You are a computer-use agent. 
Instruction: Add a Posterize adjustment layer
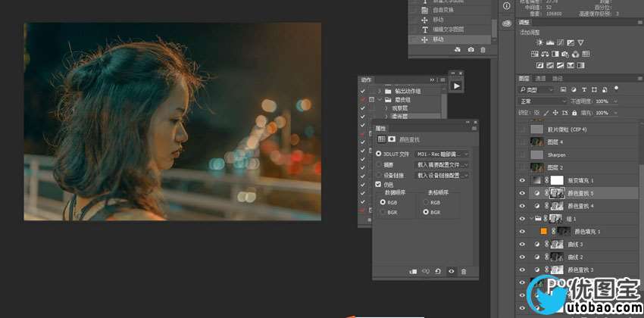550,66
